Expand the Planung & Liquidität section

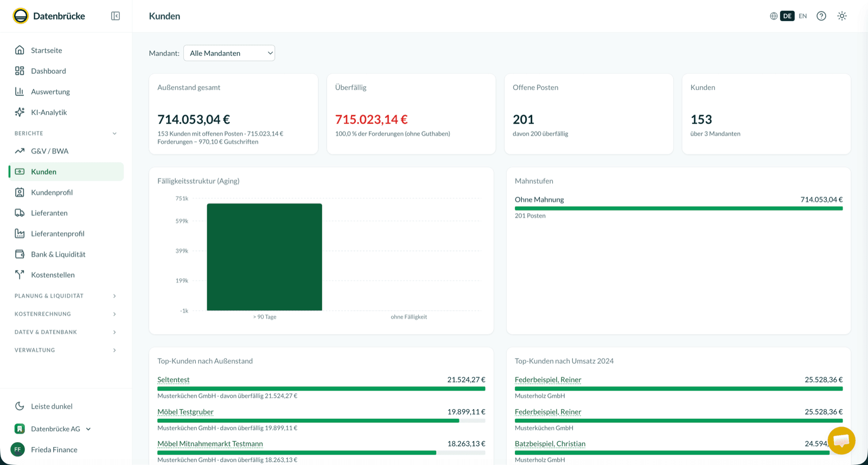point(66,296)
